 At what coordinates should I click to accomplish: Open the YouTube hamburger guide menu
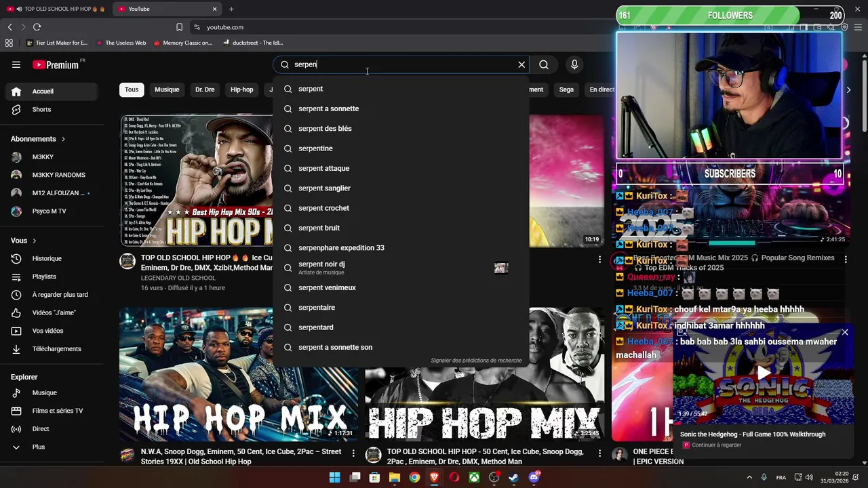pyautogui.click(x=16, y=65)
